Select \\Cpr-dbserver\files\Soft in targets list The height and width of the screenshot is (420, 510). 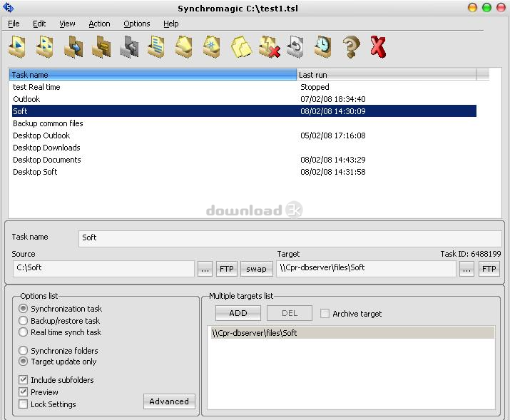352,332
